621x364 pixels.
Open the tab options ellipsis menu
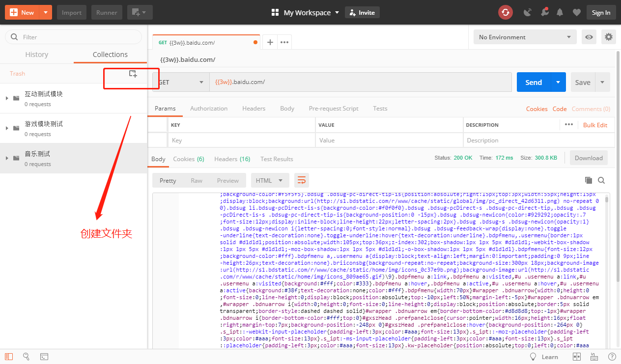point(284,42)
